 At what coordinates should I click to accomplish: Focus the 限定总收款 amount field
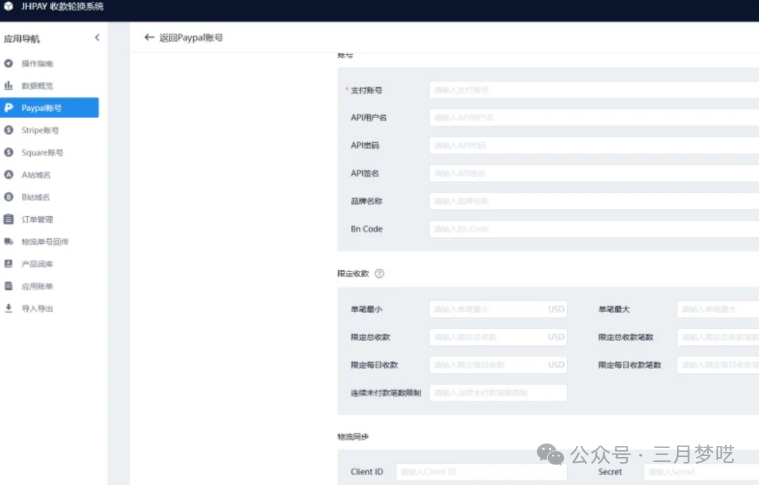pyautogui.click(x=498, y=337)
